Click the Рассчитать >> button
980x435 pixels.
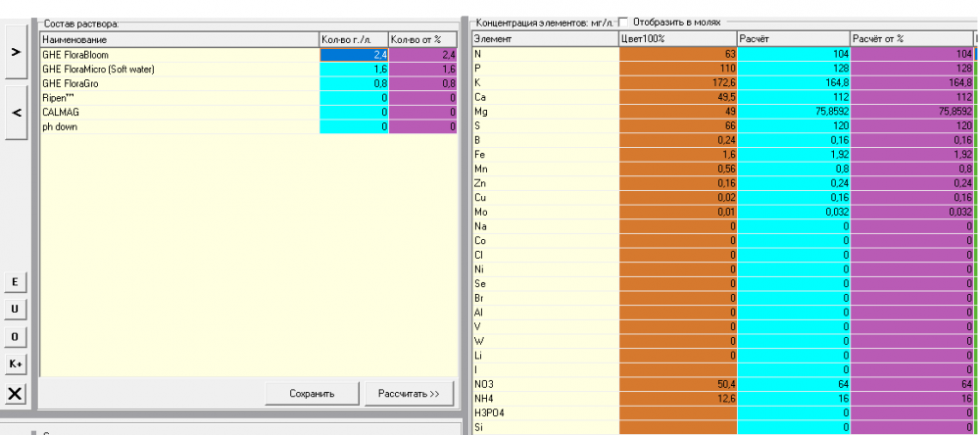(x=409, y=394)
